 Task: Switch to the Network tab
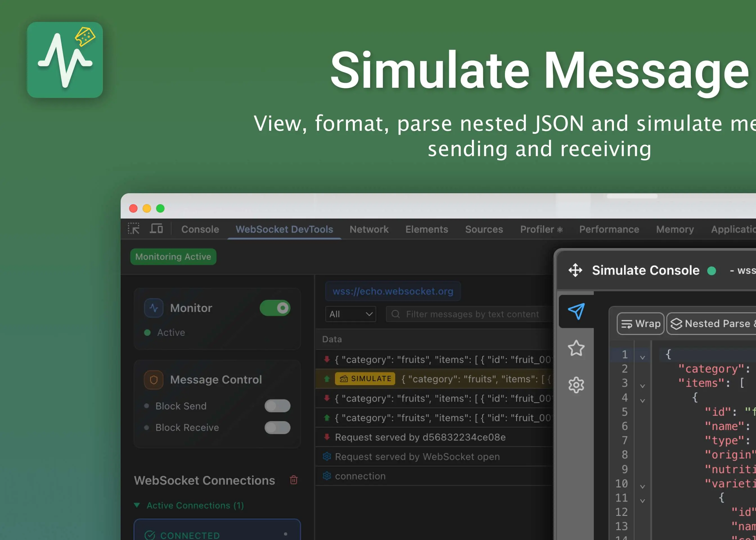pyautogui.click(x=369, y=229)
